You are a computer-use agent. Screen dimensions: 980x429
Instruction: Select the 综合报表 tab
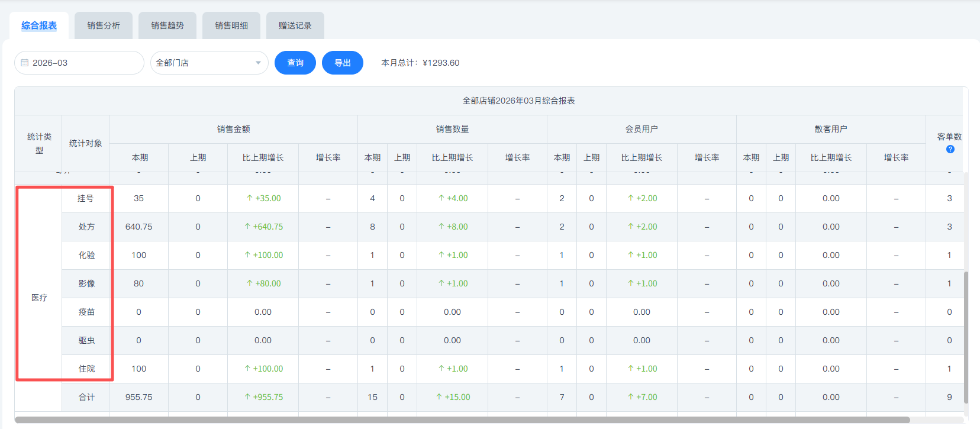pos(39,25)
